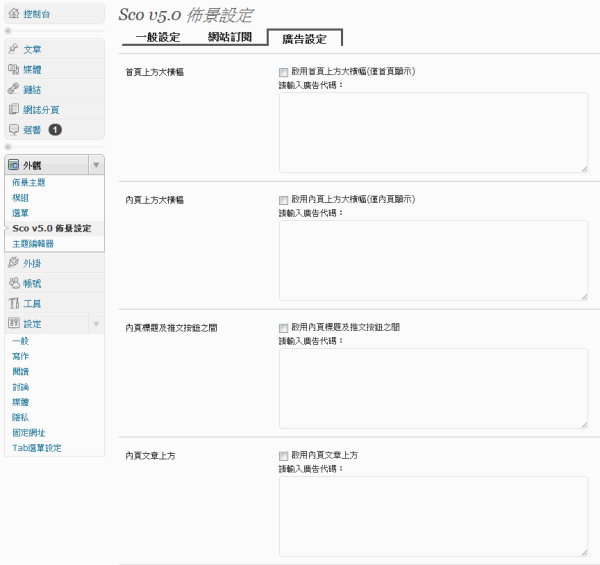Click the Media (媒體) icon in sidebar

[x=13, y=69]
